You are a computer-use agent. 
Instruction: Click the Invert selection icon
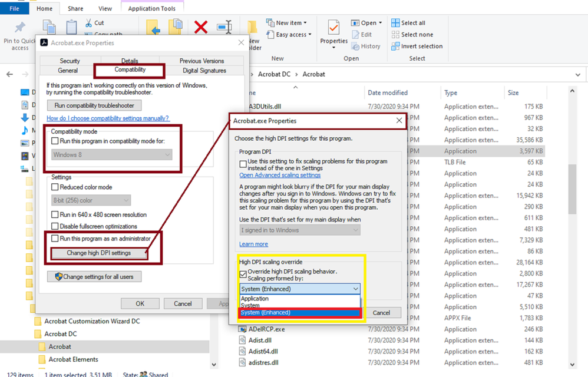pyautogui.click(x=395, y=46)
